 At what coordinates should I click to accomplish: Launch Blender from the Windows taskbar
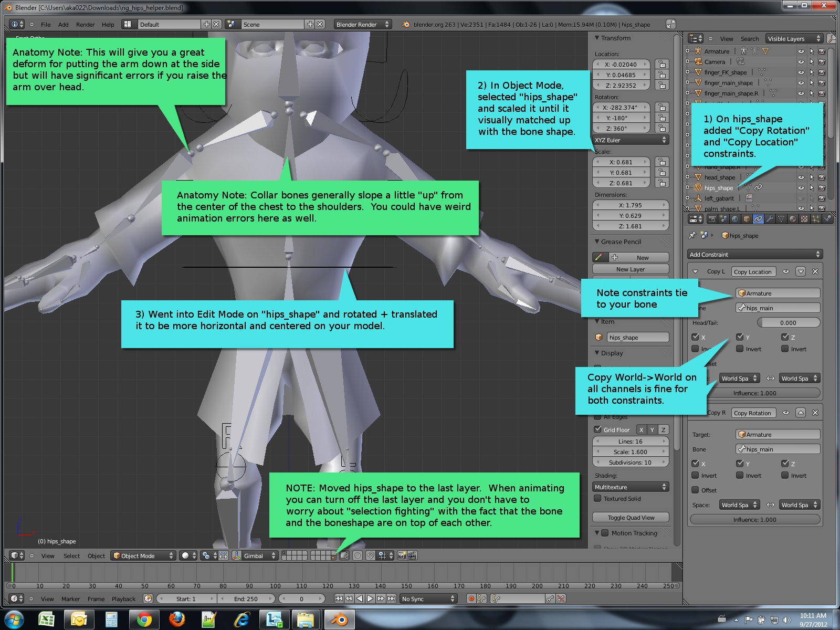pos(339,620)
